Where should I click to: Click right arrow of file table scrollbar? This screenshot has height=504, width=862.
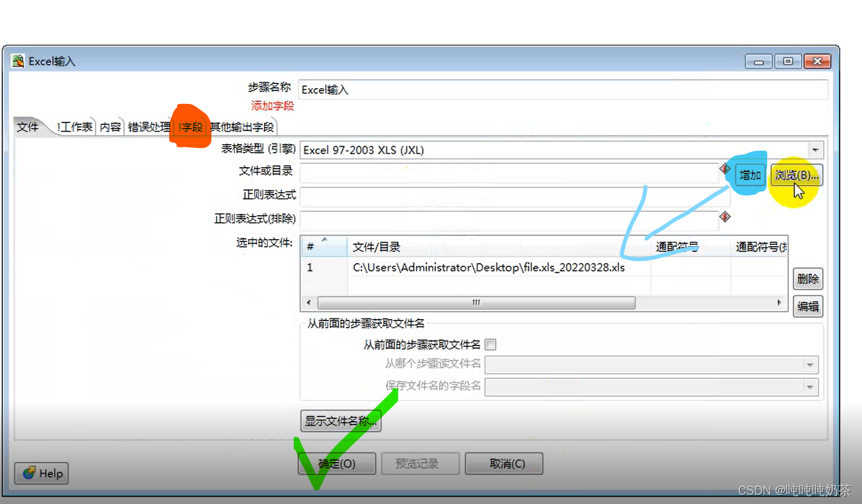(780, 303)
